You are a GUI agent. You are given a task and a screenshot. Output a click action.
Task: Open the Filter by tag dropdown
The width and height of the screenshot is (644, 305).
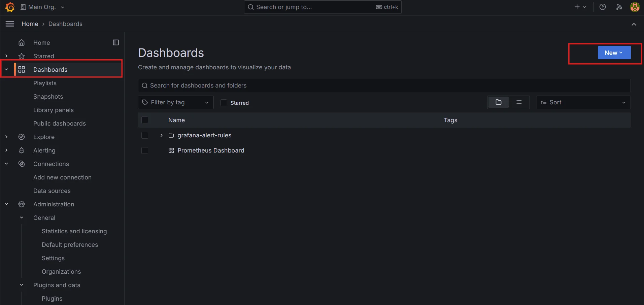tap(175, 102)
